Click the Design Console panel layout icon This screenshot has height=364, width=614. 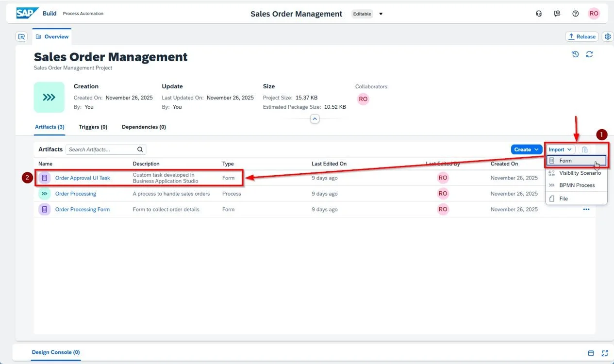click(x=591, y=353)
